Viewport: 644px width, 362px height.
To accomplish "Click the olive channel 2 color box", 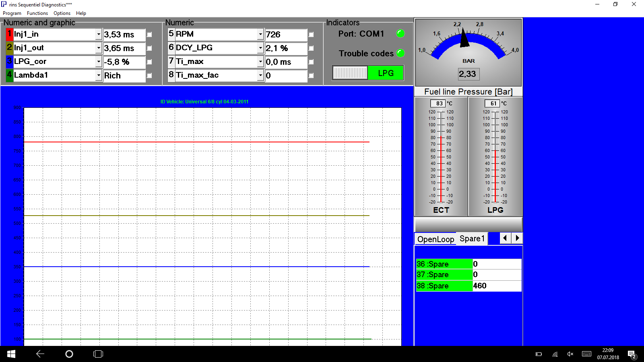I will pos(10,48).
